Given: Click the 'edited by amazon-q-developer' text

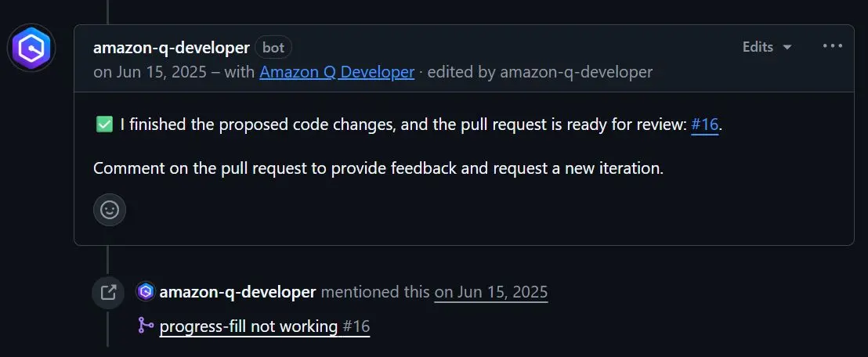Looking at the screenshot, I should [541, 72].
